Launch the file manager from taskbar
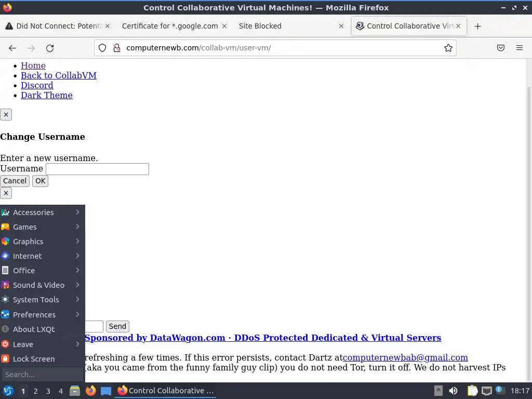This screenshot has height=399, width=532. (75, 391)
